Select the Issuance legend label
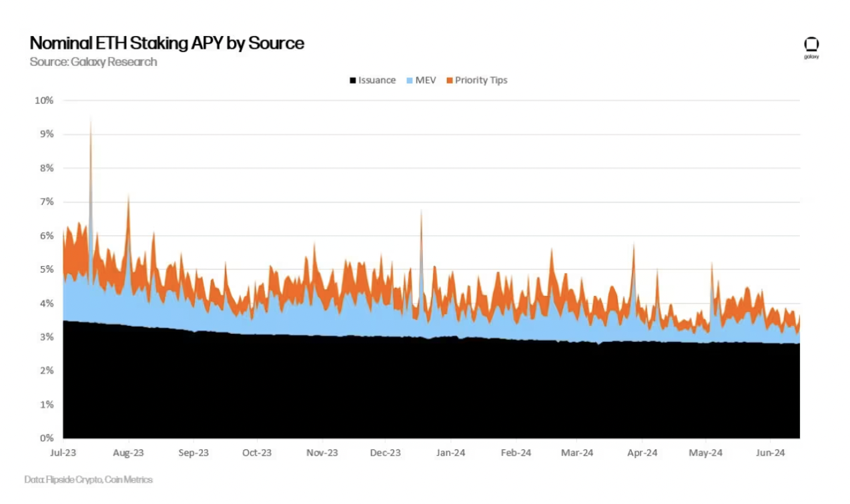This screenshot has height=504, width=850. pyautogui.click(x=376, y=80)
